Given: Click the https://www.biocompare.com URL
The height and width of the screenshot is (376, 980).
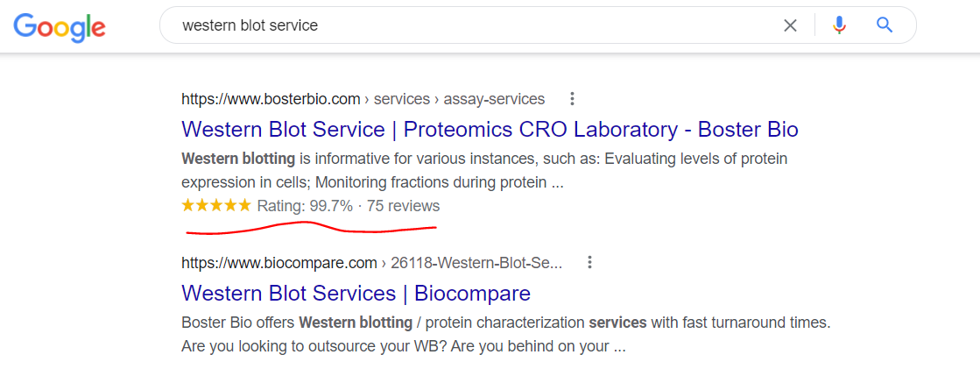Looking at the screenshot, I should point(279,263).
